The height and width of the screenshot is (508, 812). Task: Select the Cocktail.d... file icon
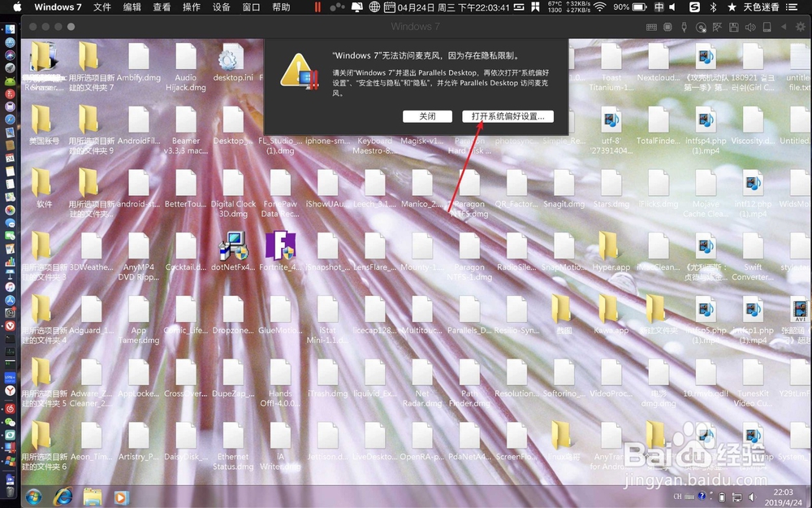point(185,250)
